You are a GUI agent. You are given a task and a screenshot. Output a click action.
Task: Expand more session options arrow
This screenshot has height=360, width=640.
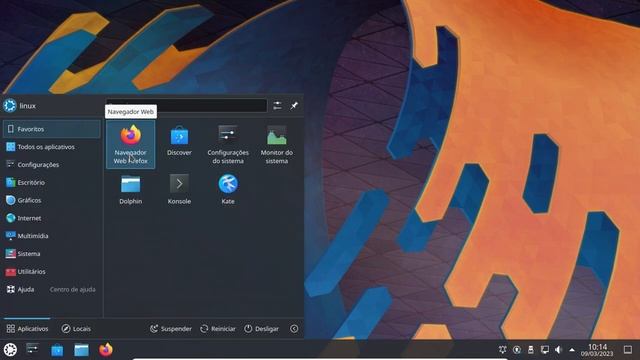pyautogui.click(x=294, y=329)
